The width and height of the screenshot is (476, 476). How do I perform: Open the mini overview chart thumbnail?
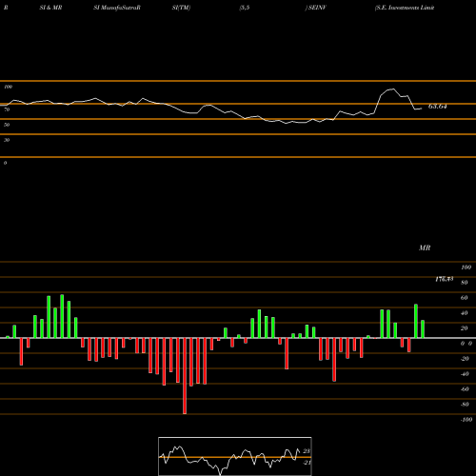(x=235, y=456)
